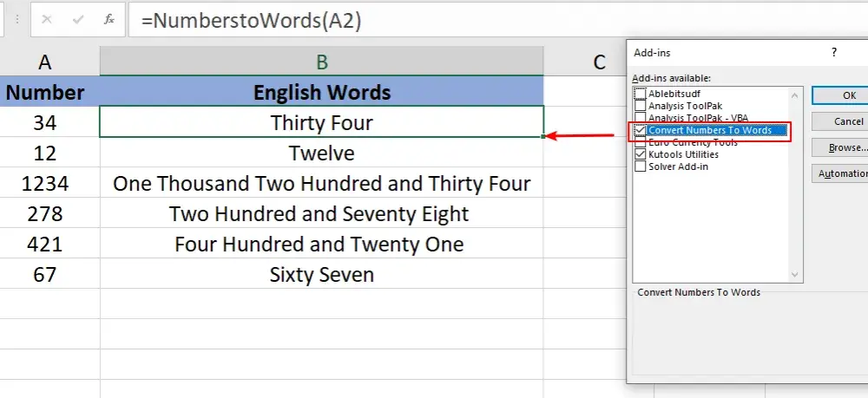Select the Two Hundred and Seventy Eight cell
This screenshot has height=398, width=868.
(322, 212)
